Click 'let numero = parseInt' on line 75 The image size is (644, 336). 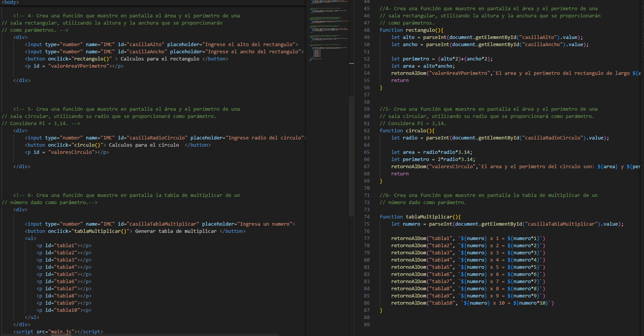click(422, 224)
